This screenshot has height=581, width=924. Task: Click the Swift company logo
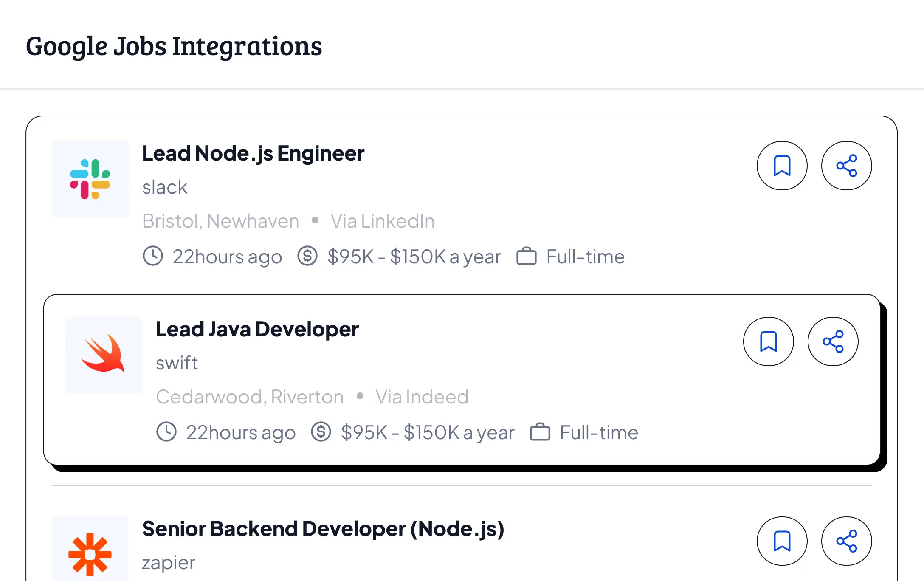coord(103,355)
